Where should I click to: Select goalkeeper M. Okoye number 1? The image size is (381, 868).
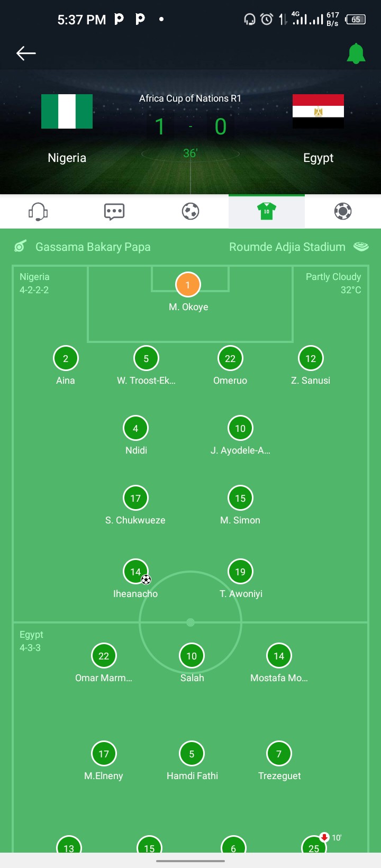point(188,285)
